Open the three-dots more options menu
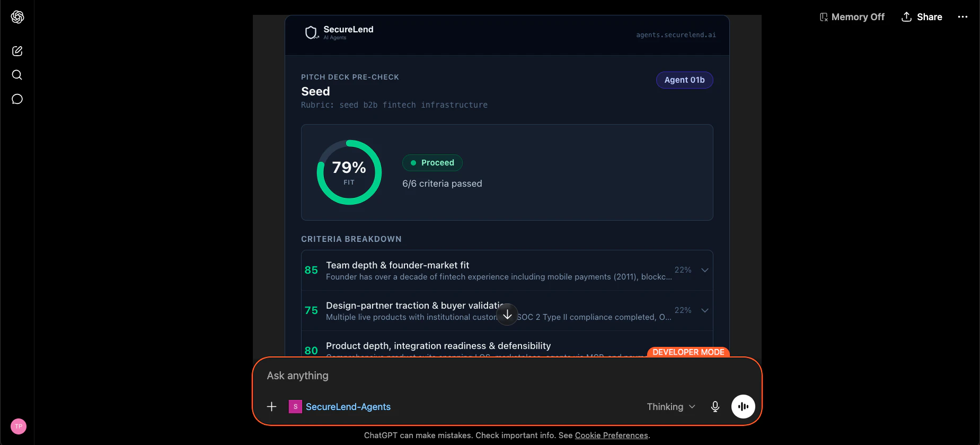Screen dimensions: 980x445 (963, 17)
